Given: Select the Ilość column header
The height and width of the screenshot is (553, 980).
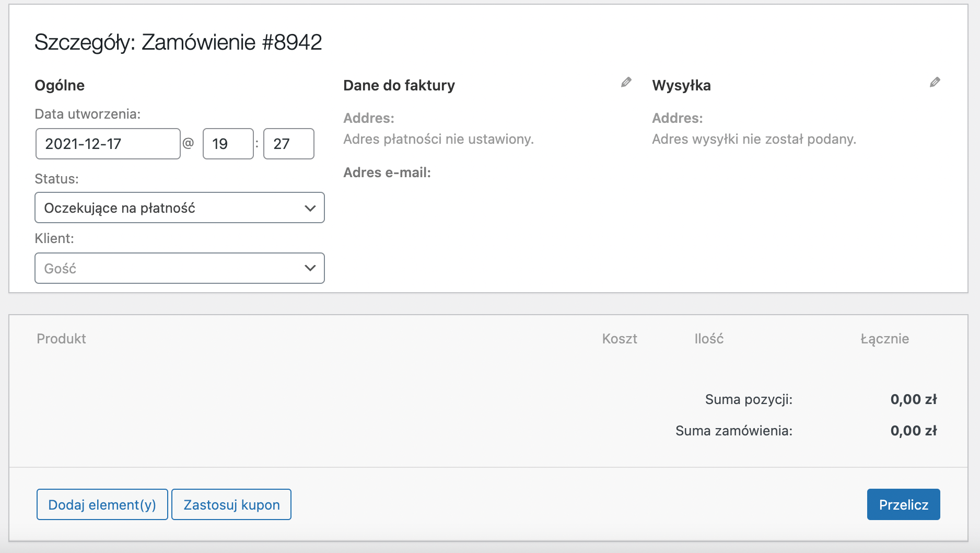Looking at the screenshot, I should 709,339.
